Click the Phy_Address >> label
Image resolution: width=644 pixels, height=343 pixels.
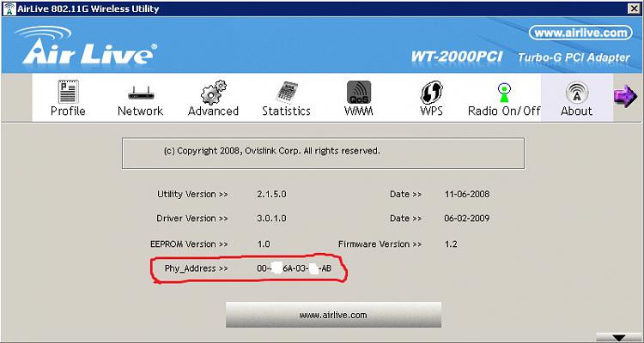(197, 268)
